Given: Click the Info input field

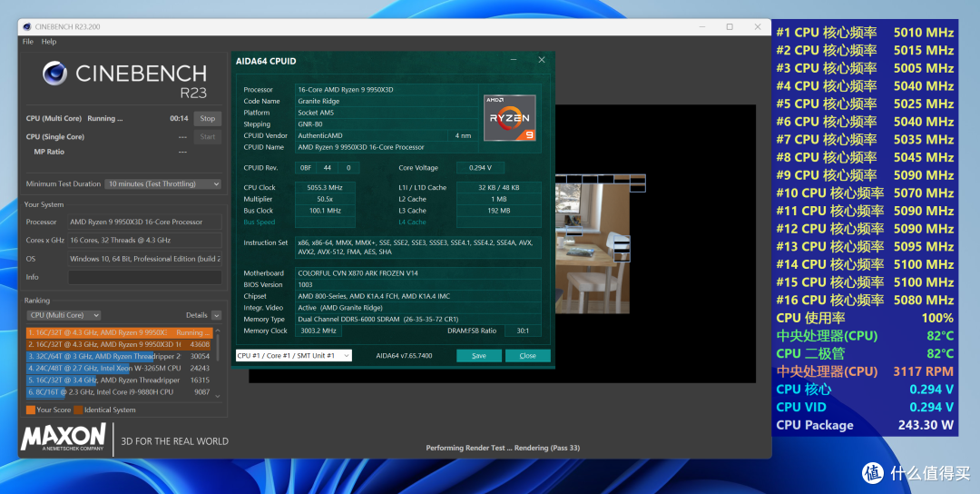Looking at the screenshot, I should point(144,277).
